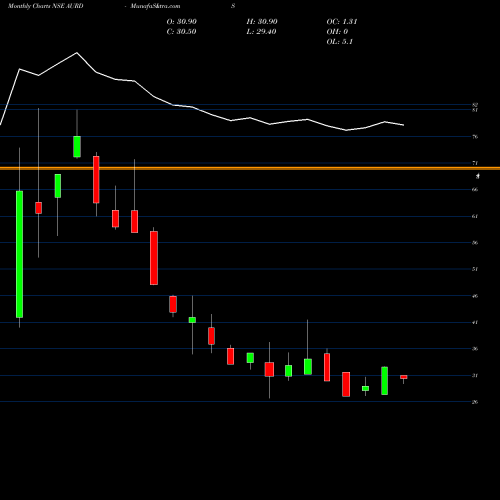This screenshot has width=500, height=500.
Task: Select the close value 'C: 30.50'
Action: click(181, 31)
